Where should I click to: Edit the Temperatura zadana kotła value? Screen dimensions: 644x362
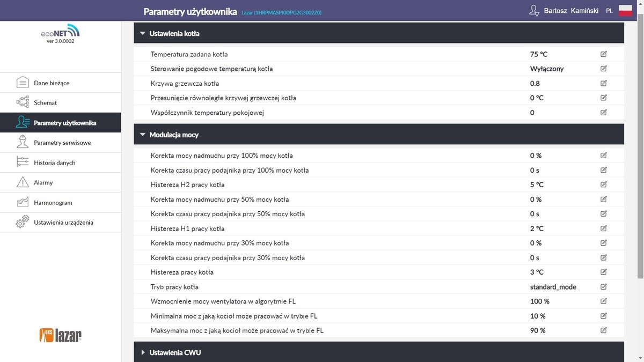[x=604, y=54]
